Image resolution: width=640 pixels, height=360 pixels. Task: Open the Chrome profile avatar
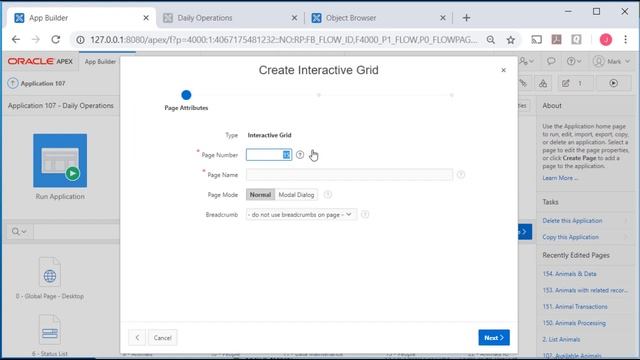(x=606, y=40)
